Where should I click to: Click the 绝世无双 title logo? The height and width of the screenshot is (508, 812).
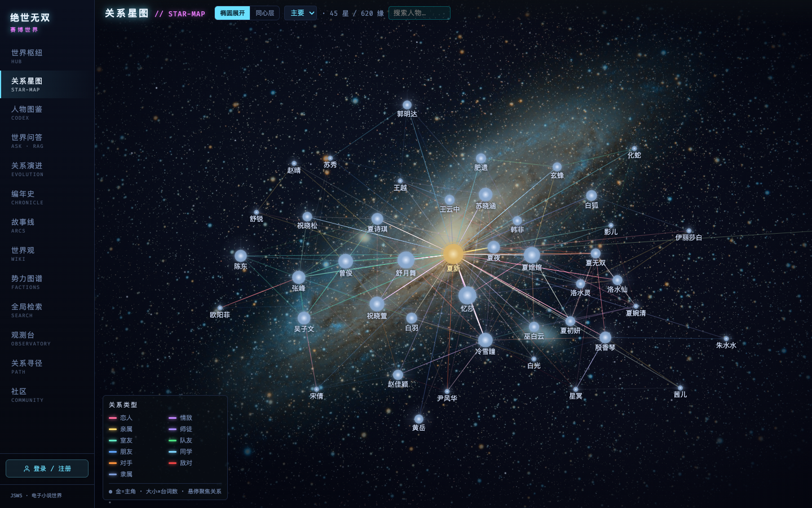pos(30,17)
